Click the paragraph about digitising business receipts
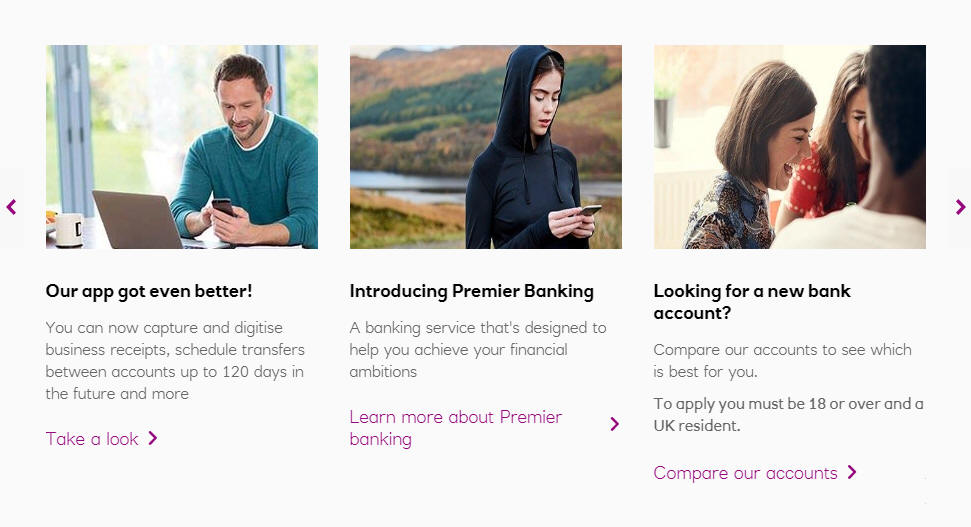Screen dimensions: 971x527 175,360
